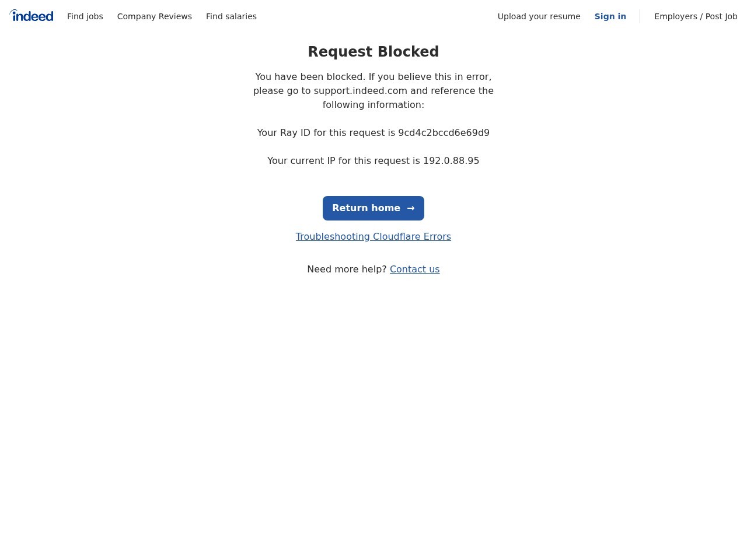The width and height of the screenshot is (747, 560).
Task: Click the 'You have been blocked' sentence
Action: click(310, 76)
